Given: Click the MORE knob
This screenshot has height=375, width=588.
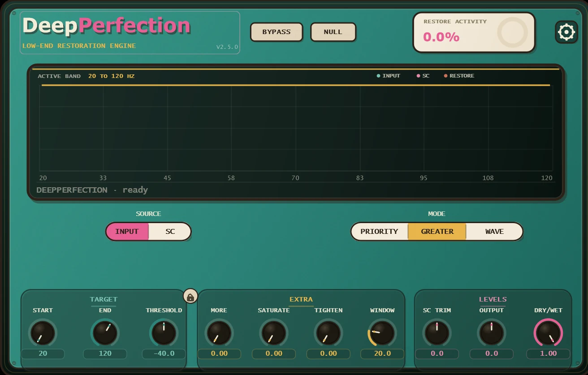Looking at the screenshot, I should (219, 333).
